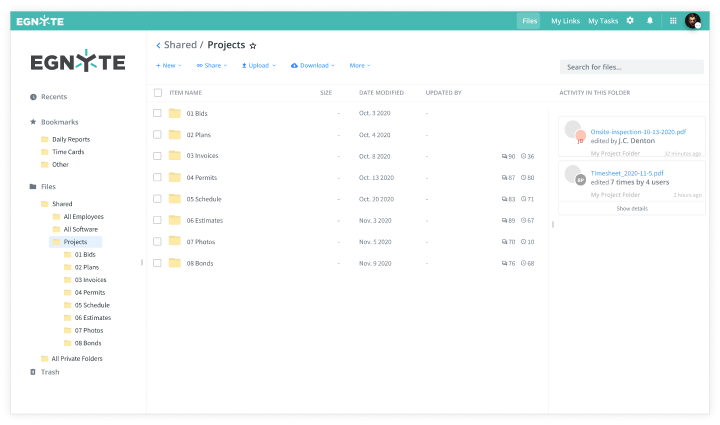Check the box for 01 Bids
720x425 pixels.
tap(157, 113)
